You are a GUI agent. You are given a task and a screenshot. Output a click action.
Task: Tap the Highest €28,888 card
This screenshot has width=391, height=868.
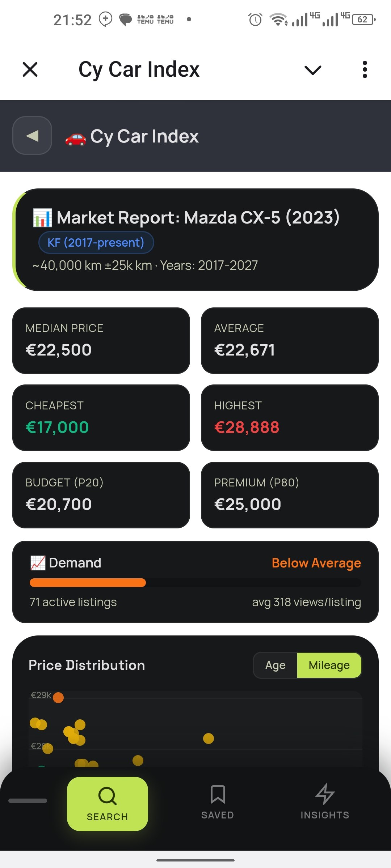(290, 418)
